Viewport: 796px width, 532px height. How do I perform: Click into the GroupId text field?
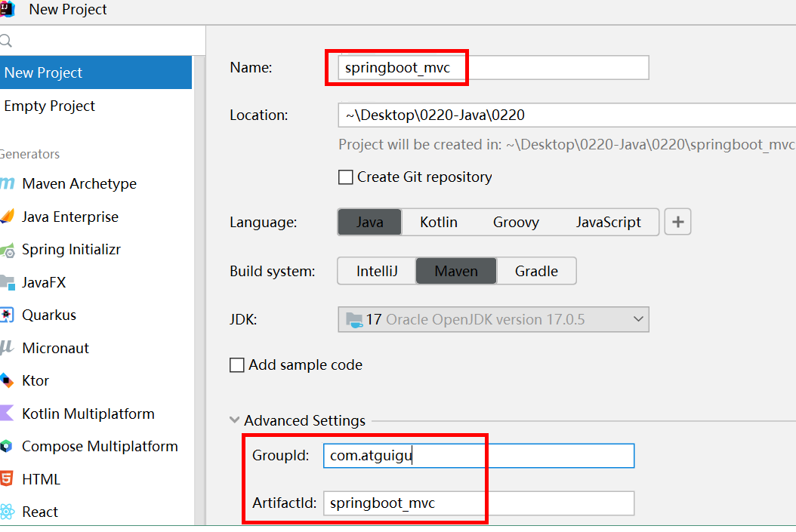pos(479,456)
